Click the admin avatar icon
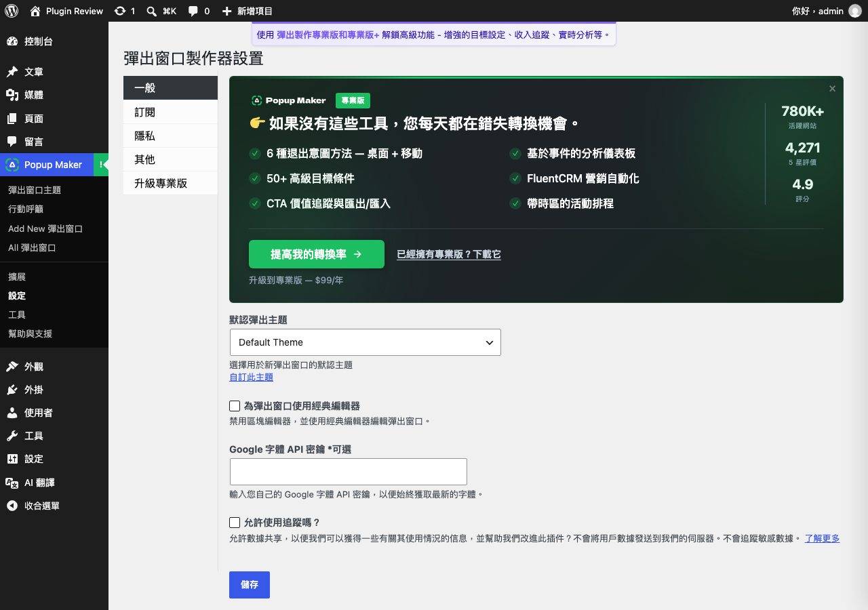Viewport: 868px width, 610px height. (855, 11)
